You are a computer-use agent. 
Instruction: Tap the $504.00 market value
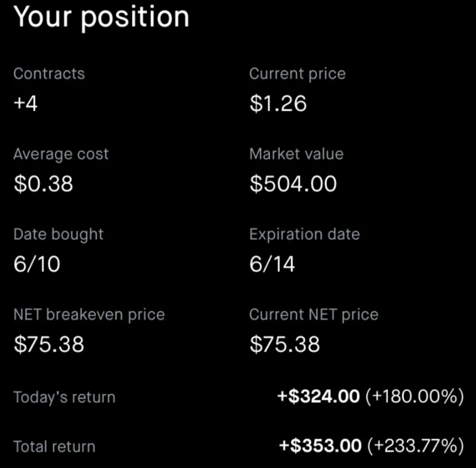pyautogui.click(x=293, y=184)
